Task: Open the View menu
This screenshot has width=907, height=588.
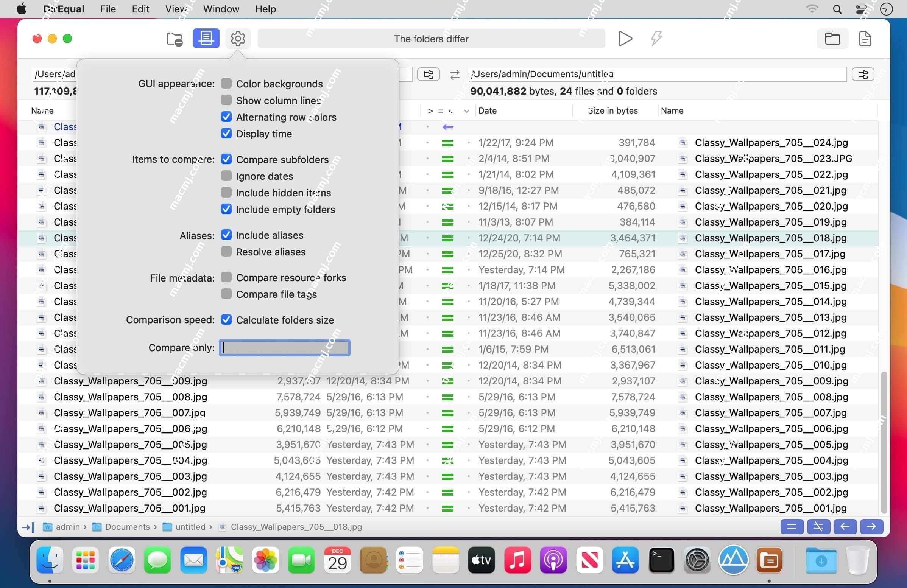Action: [176, 9]
